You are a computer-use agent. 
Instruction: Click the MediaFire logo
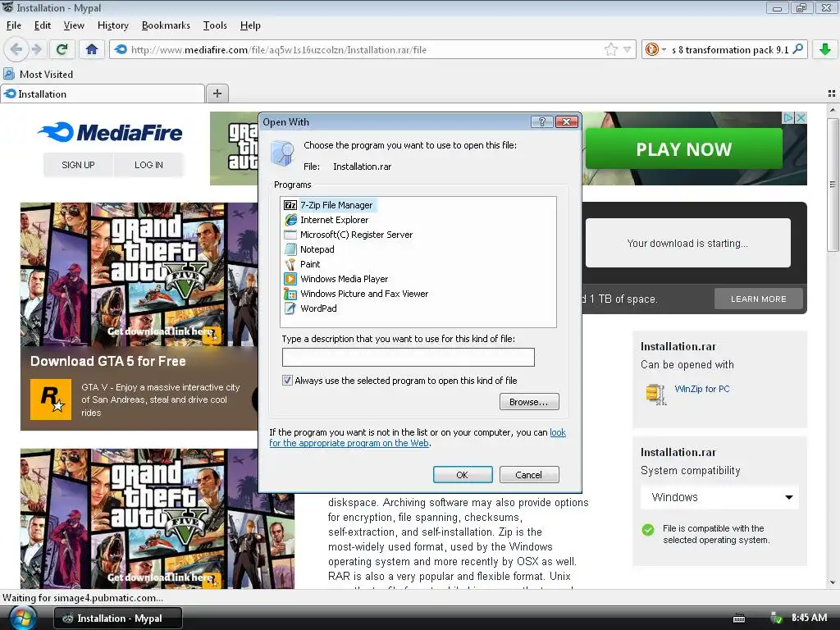click(110, 132)
